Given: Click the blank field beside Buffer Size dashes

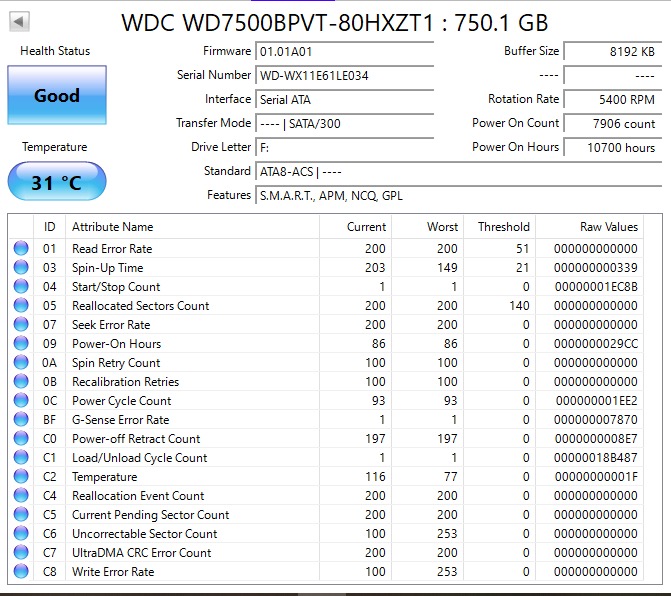Looking at the screenshot, I should coord(612,76).
